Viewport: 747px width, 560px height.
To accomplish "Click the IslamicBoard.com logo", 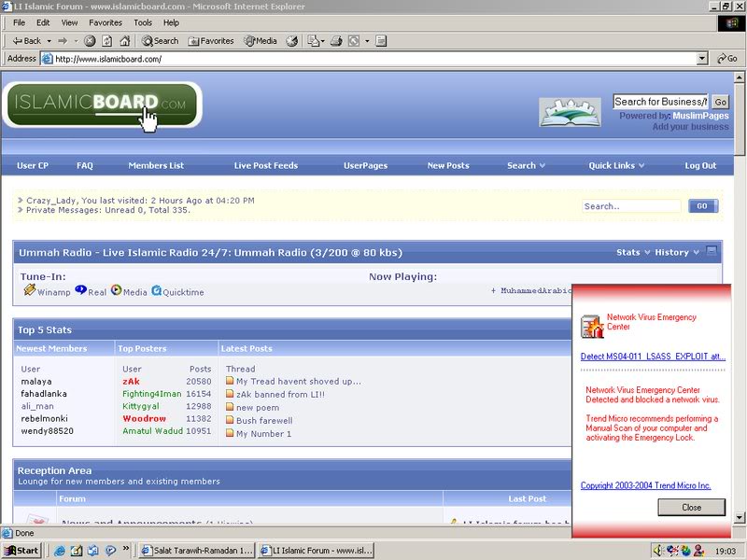I will pos(102,105).
